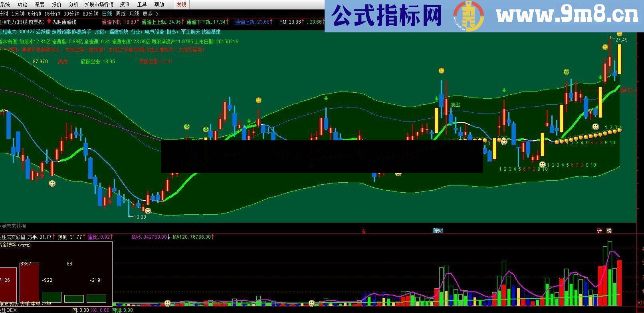Click the 通道上上轨: 24.95 value

[x=161, y=22]
